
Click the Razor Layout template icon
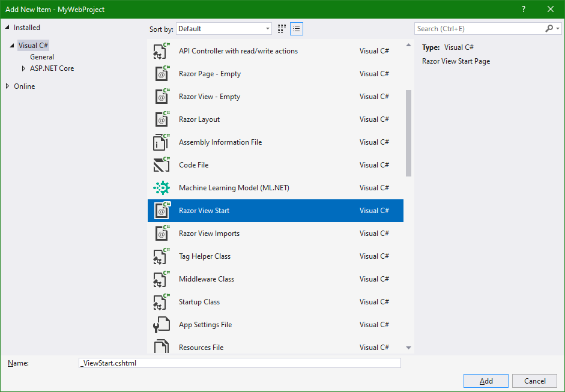click(162, 119)
